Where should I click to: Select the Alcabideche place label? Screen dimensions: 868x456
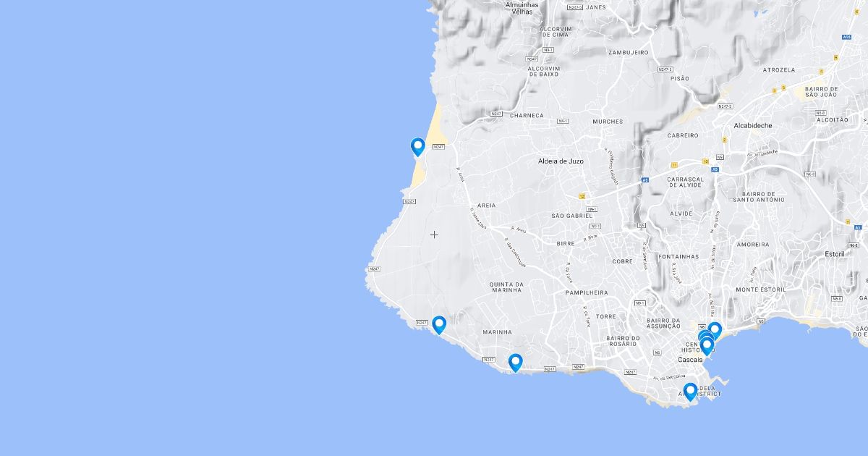[753, 125]
